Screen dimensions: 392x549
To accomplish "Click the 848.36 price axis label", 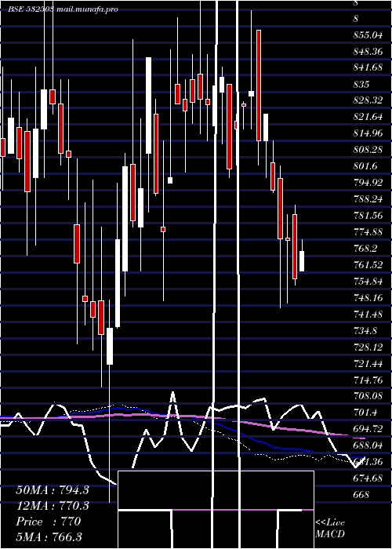I will pos(369,52).
